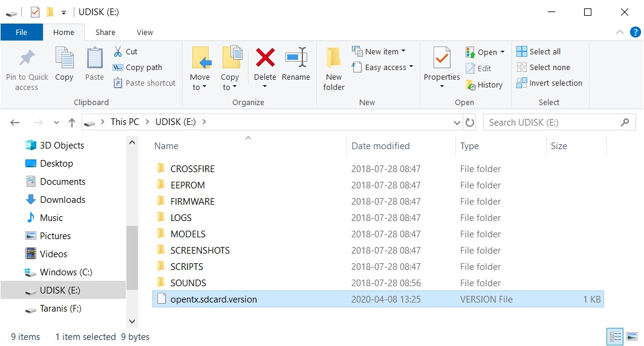Screen dimensions: 644x346
Task: Switch to the Share tab
Action: pos(105,32)
